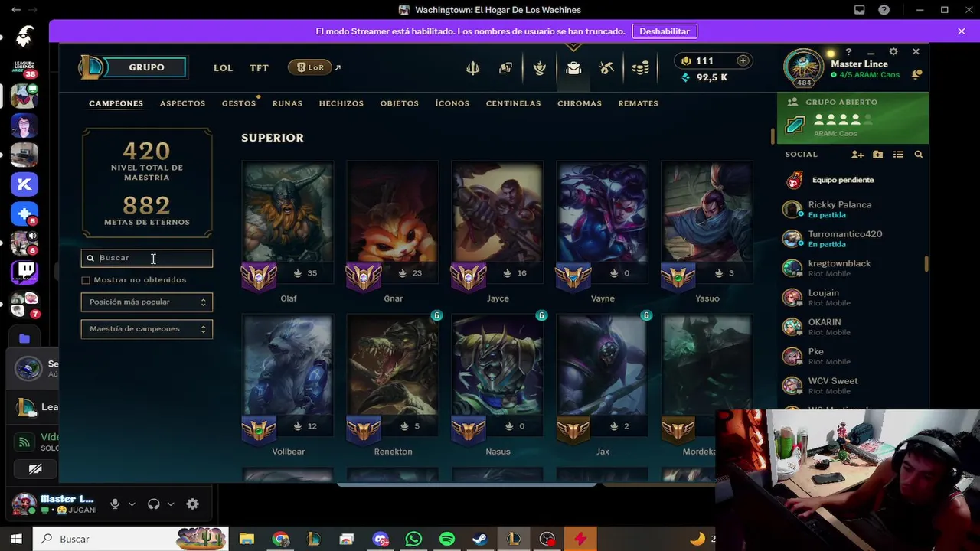Dismiss the streamer mode banner
This screenshot has height=551, width=980.
pos(962,31)
